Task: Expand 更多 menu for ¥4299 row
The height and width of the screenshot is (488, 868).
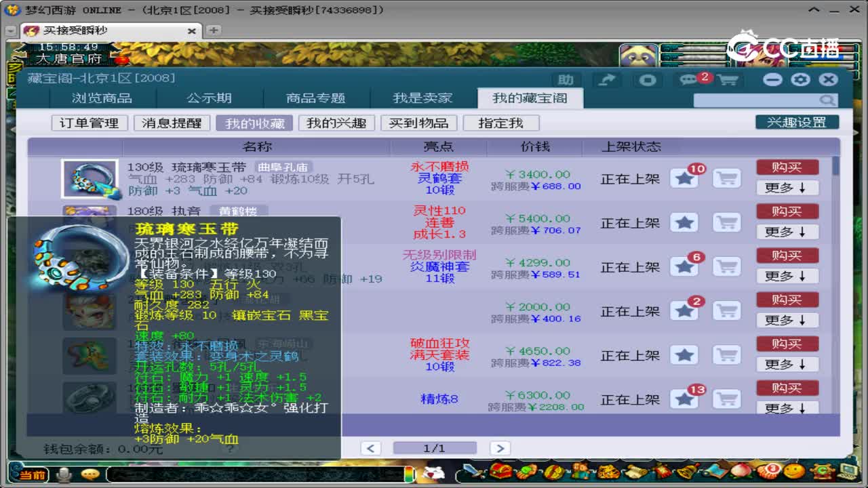Action: pos(787,276)
